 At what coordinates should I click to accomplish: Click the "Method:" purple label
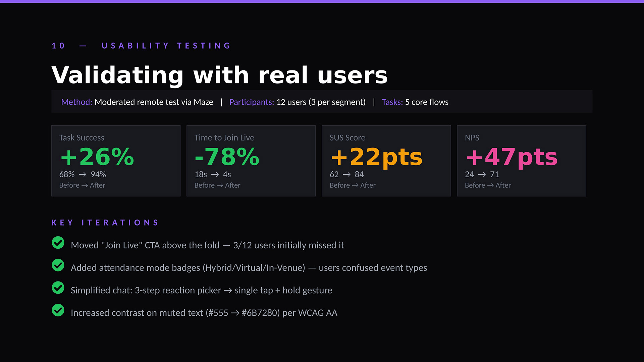pos(76,102)
